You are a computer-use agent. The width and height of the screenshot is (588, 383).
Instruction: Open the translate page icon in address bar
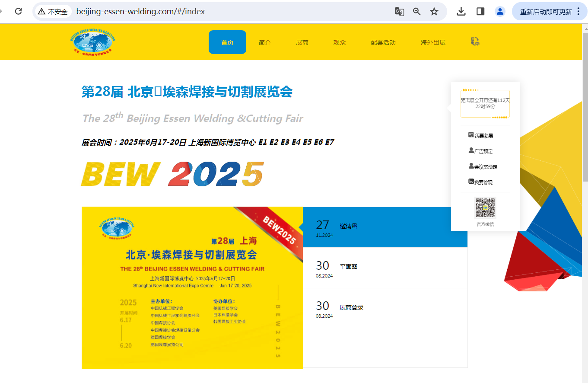(x=400, y=12)
